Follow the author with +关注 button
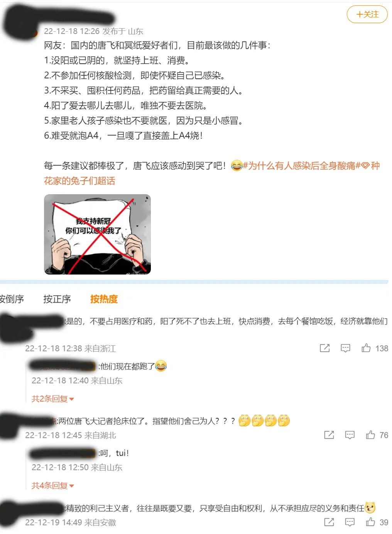This screenshot has width=392, height=534. (367, 14)
